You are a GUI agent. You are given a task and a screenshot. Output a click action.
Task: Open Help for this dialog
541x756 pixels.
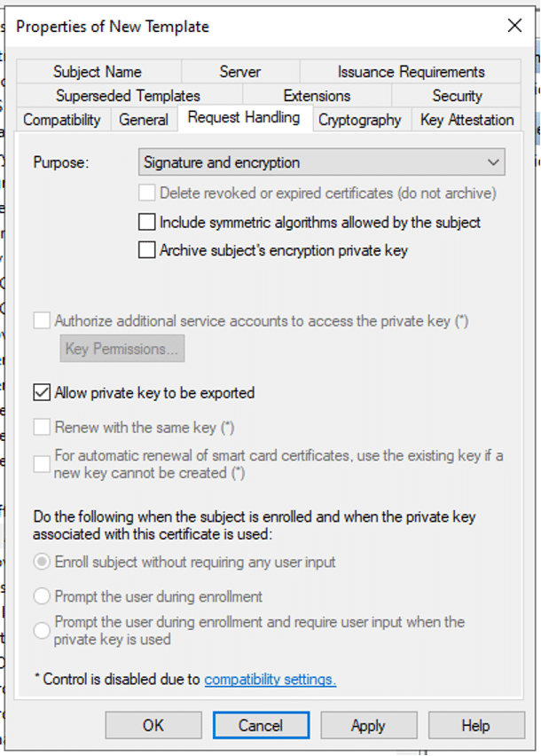[x=475, y=725]
